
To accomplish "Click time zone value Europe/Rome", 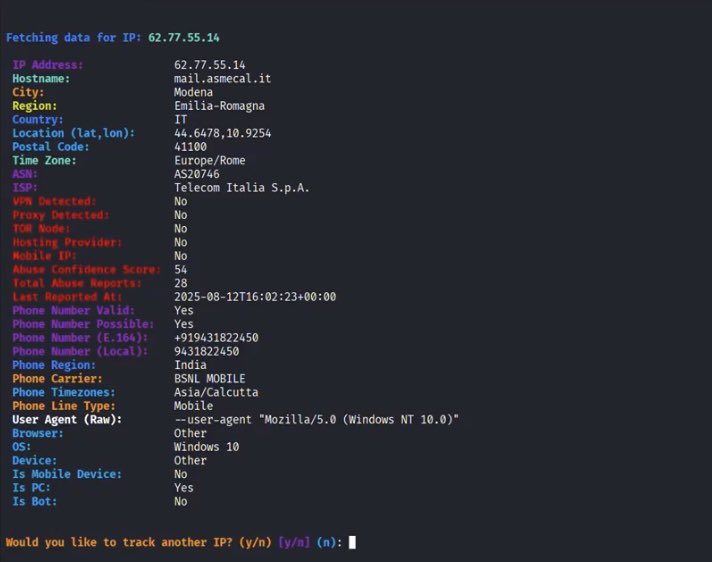I will [x=210, y=161].
